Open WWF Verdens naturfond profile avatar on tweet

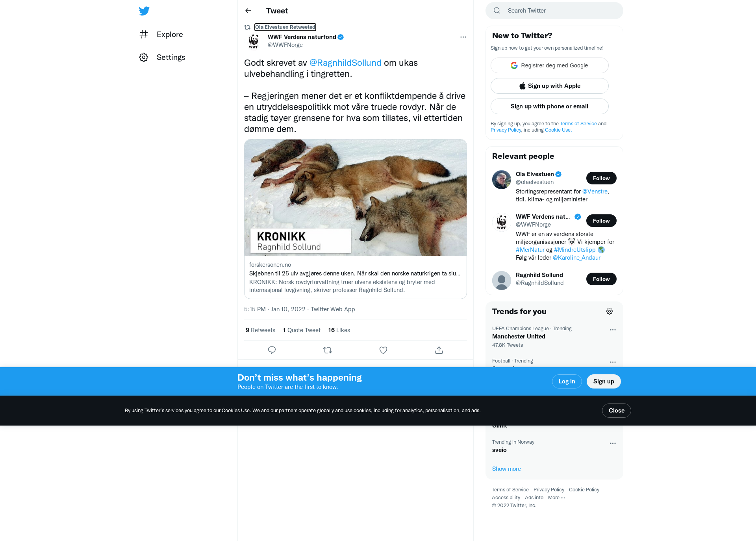pos(254,41)
